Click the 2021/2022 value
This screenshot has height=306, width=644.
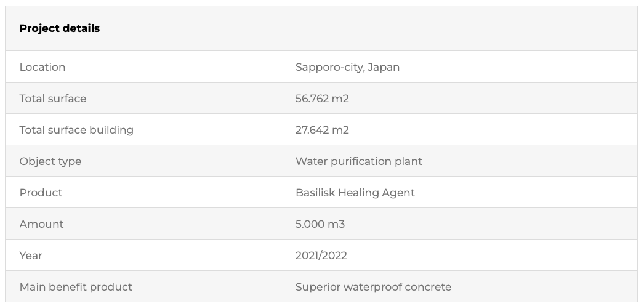pyautogui.click(x=321, y=256)
